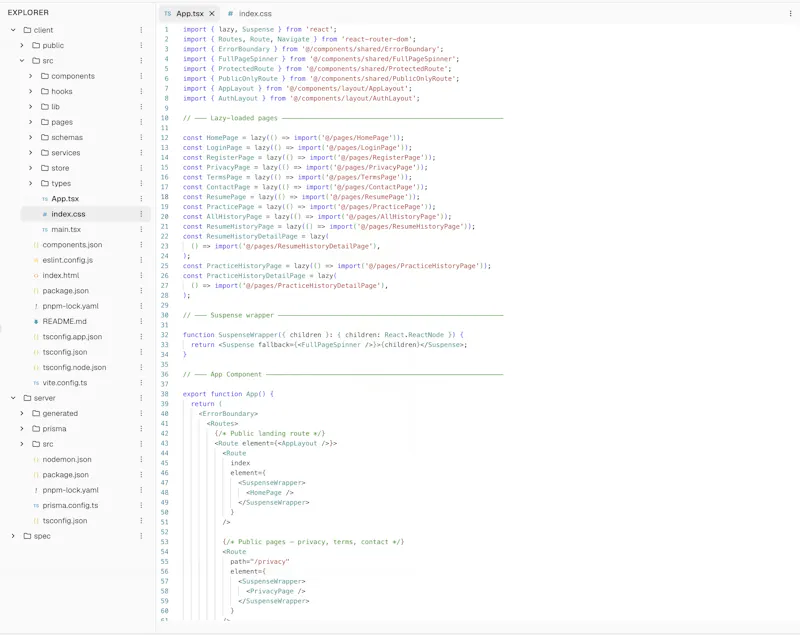The image size is (800, 635).
Task: Close the App.tsx tab
Action: pos(212,14)
